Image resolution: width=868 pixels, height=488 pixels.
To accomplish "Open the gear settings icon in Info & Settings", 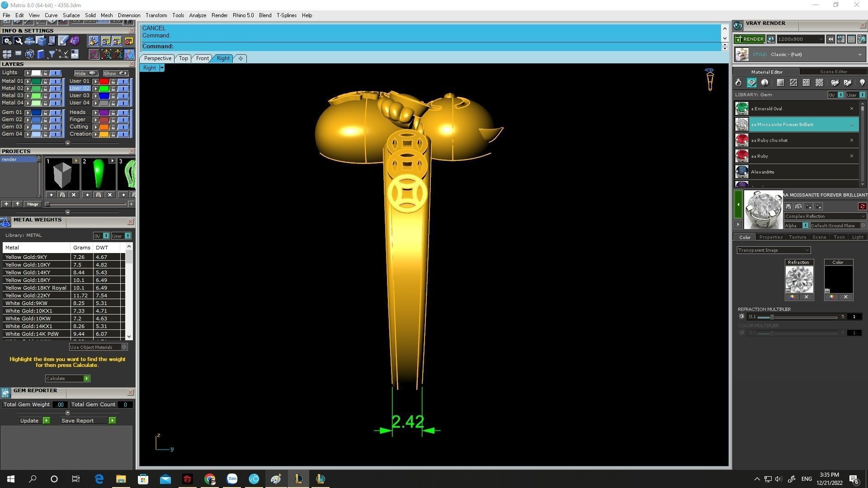I will 7,41.
